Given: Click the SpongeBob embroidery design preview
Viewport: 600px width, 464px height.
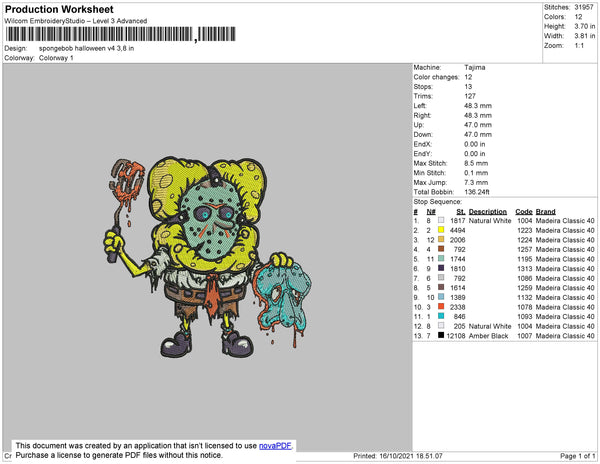Looking at the screenshot, I should (208, 257).
